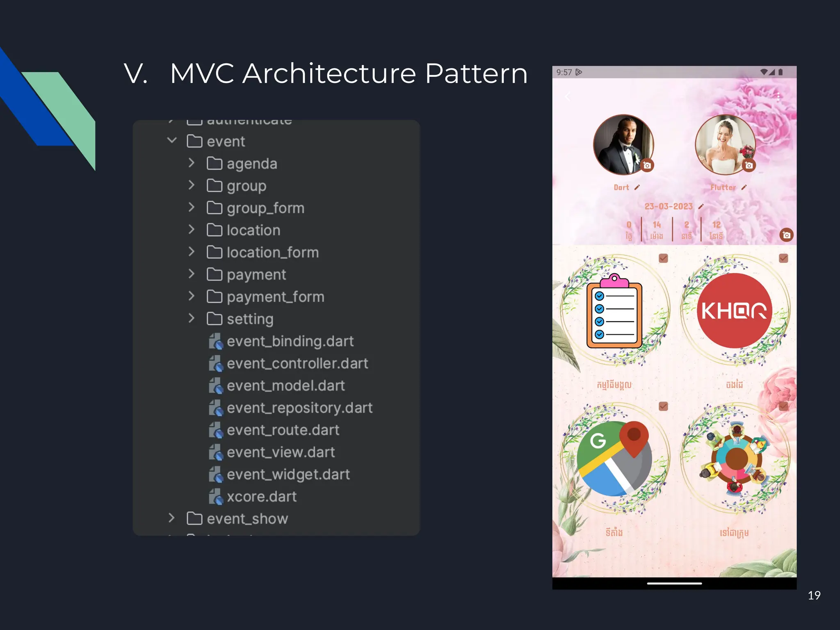The height and width of the screenshot is (630, 840).
Task: Collapse the event folder
Action: pos(172,141)
